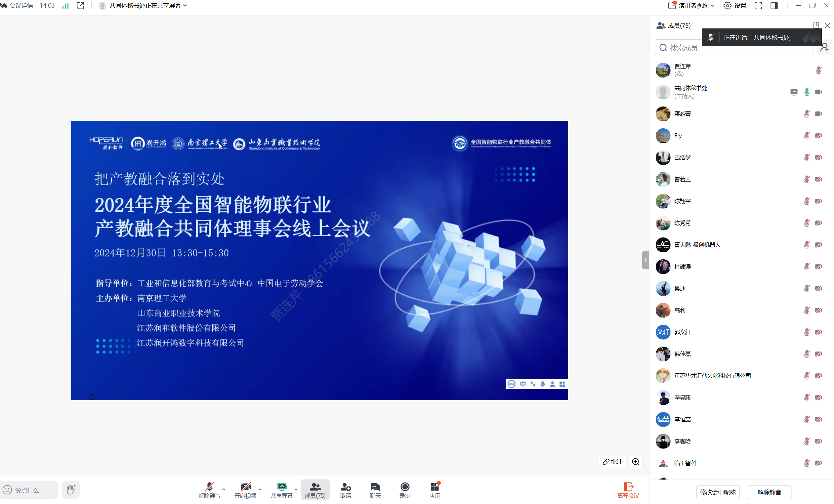Open the 演讲者视图 view dropdown
Viewport: 834px width, 504px height.
pyautogui.click(x=691, y=5)
